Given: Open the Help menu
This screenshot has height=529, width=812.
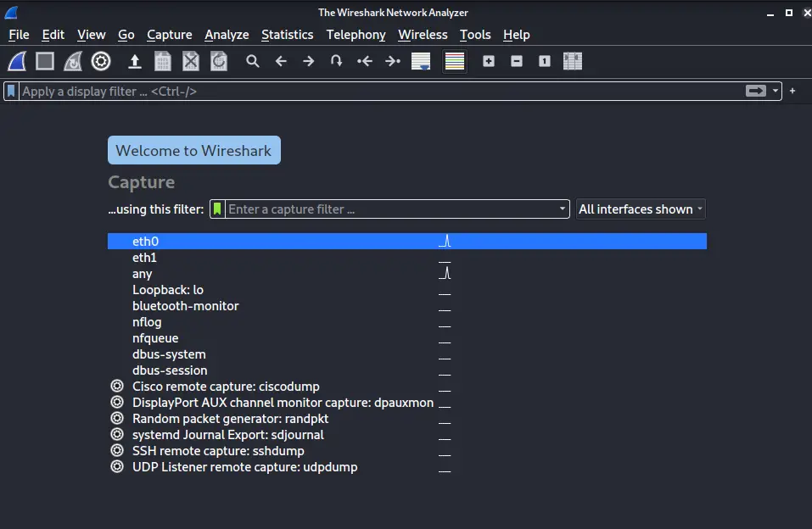Looking at the screenshot, I should coord(517,35).
